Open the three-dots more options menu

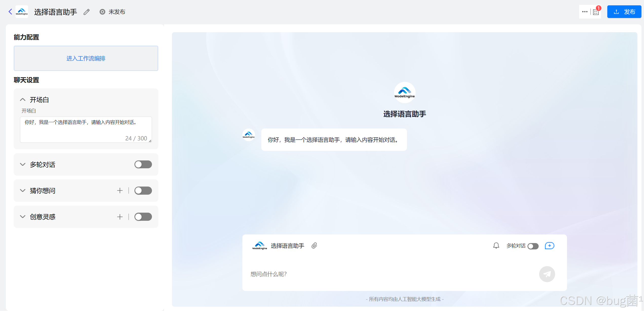click(584, 12)
